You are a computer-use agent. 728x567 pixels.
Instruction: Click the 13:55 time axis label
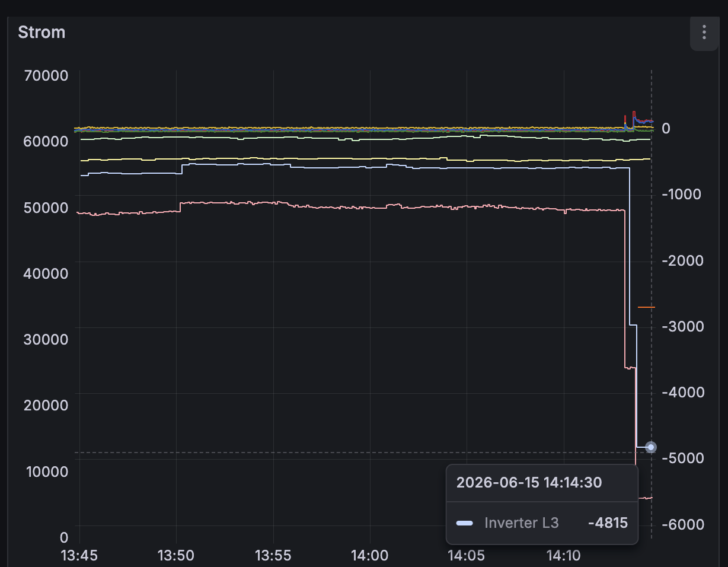(x=273, y=556)
